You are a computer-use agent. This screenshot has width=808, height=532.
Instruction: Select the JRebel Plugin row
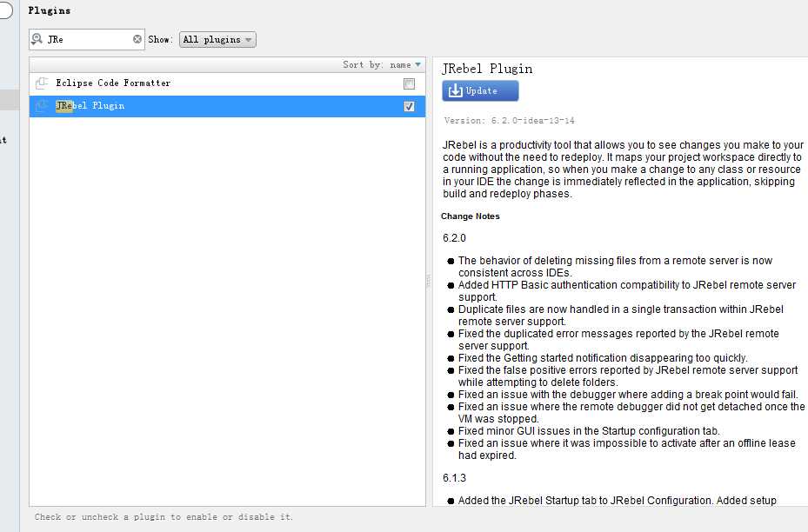point(227,106)
